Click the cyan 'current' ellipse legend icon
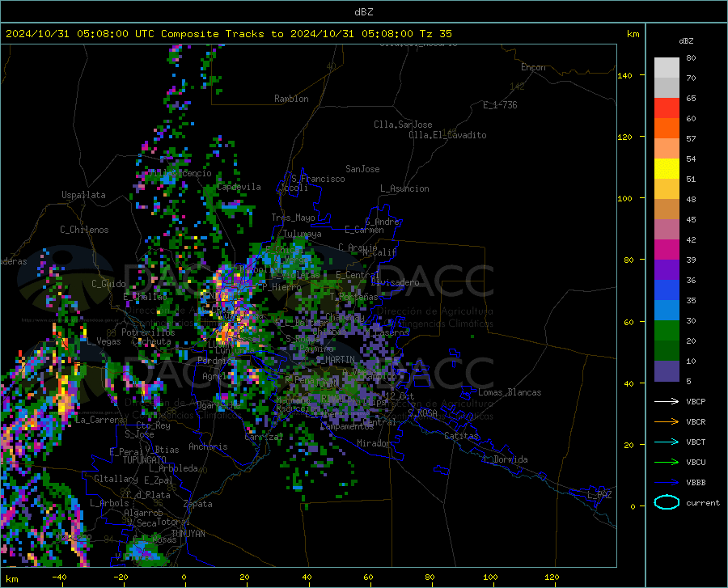The width and height of the screenshot is (728, 588). [x=667, y=502]
